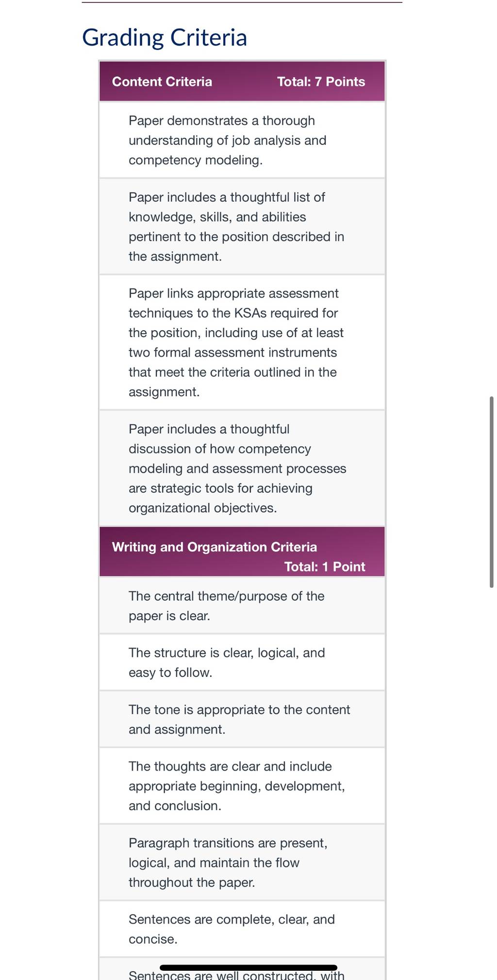
Task: Select the Writing and Organization Criteria header
Action: click(x=242, y=552)
